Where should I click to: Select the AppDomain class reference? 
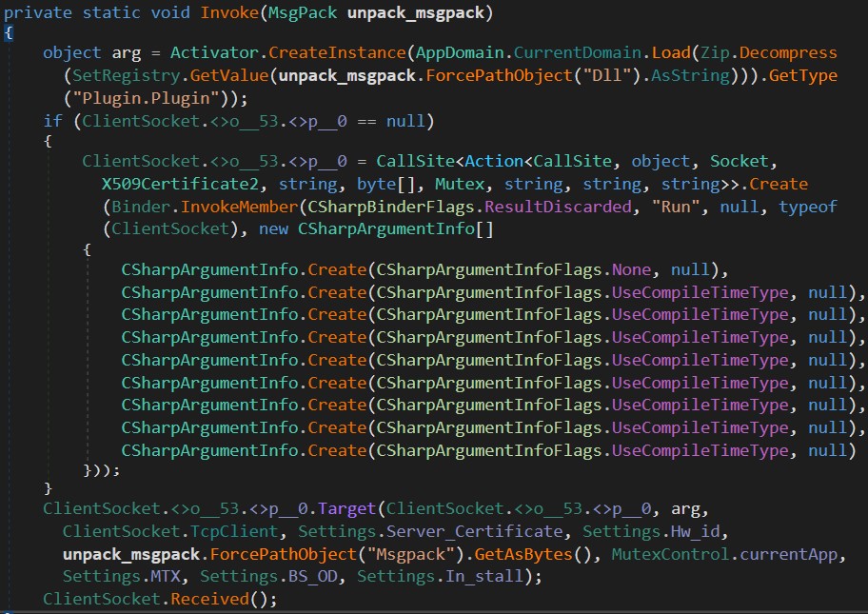tap(460, 52)
